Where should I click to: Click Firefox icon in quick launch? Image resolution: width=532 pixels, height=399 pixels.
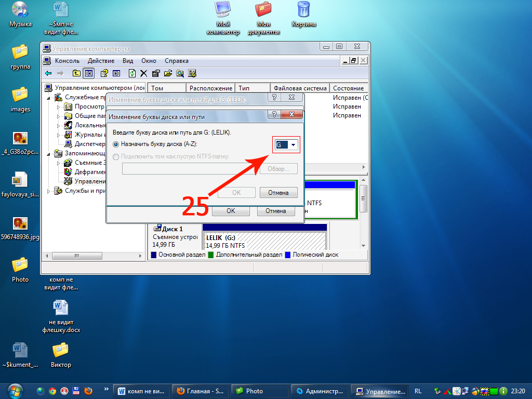tap(88, 391)
